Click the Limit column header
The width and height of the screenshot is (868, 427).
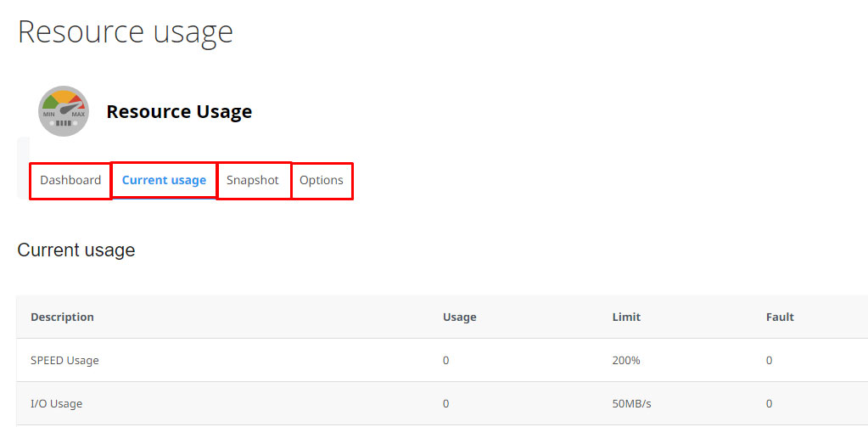[x=626, y=317]
